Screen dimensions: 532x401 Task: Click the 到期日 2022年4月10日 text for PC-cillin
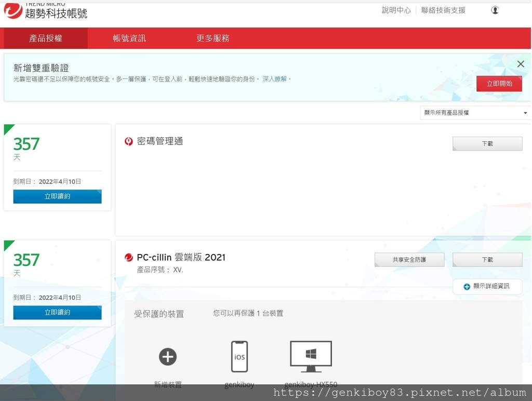[x=47, y=298]
